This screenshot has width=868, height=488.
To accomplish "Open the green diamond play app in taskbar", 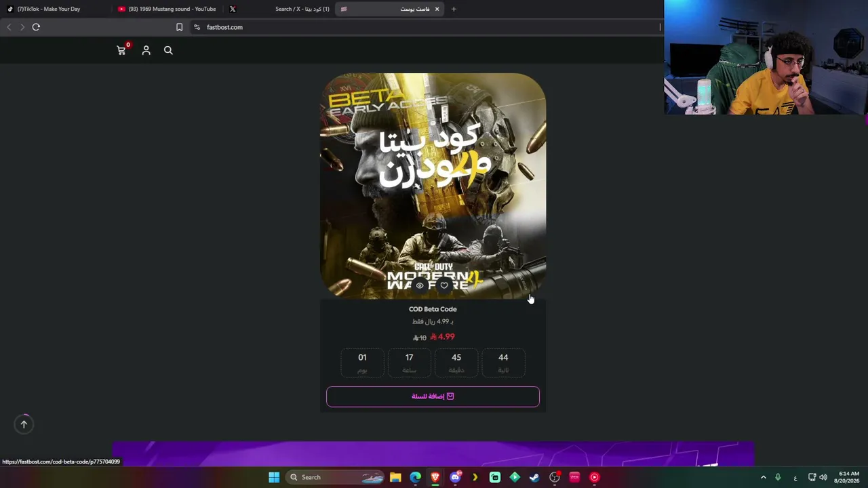I will (x=515, y=477).
